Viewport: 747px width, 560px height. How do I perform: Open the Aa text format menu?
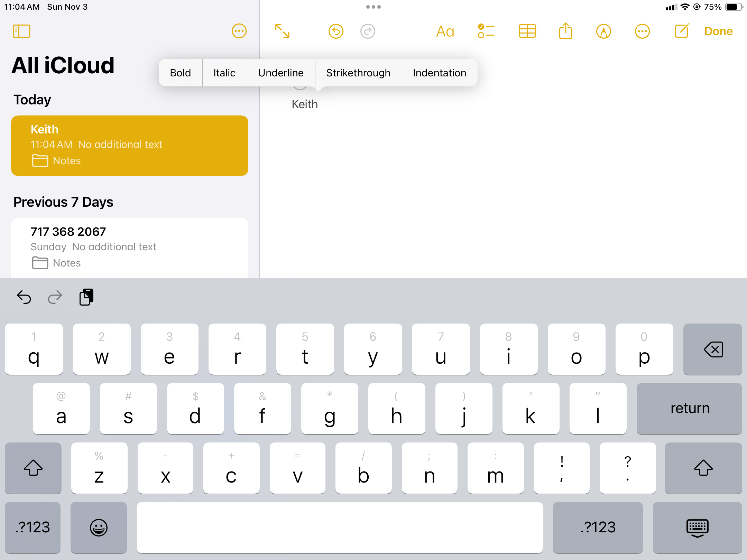[x=445, y=31]
